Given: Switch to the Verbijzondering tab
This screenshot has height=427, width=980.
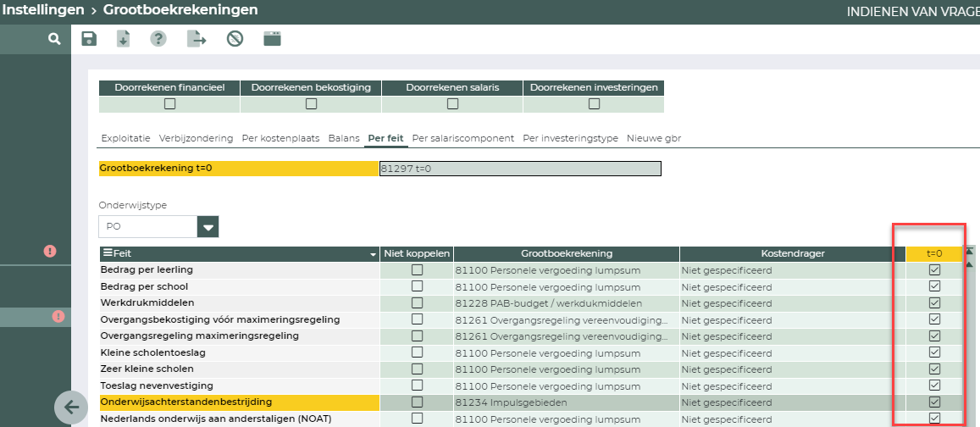Looking at the screenshot, I should click(x=196, y=138).
